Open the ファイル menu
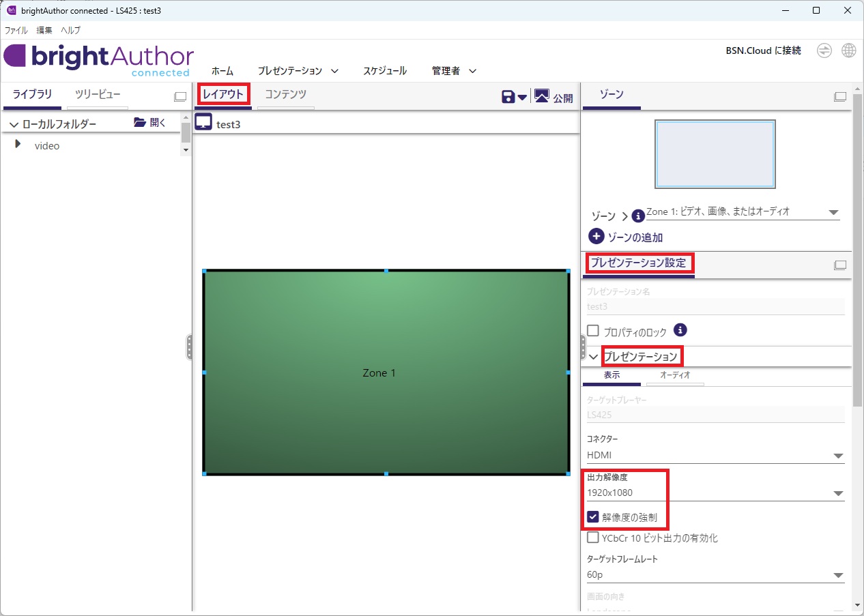Image resolution: width=864 pixels, height=616 pixels. tap(16, 30)
